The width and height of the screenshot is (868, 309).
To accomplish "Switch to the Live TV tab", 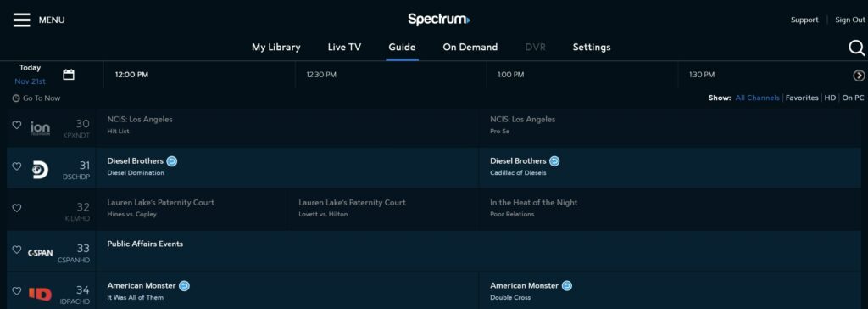I will tap(344, 48).
